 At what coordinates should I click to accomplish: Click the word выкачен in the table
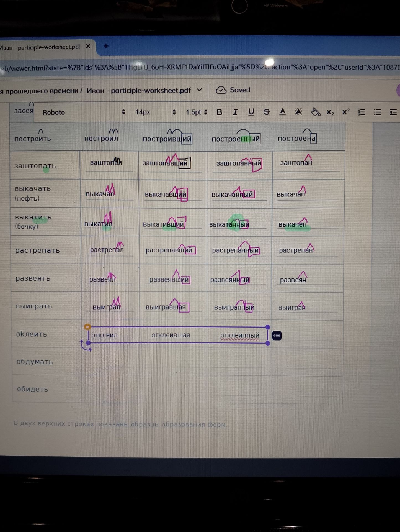pos(293,224)
